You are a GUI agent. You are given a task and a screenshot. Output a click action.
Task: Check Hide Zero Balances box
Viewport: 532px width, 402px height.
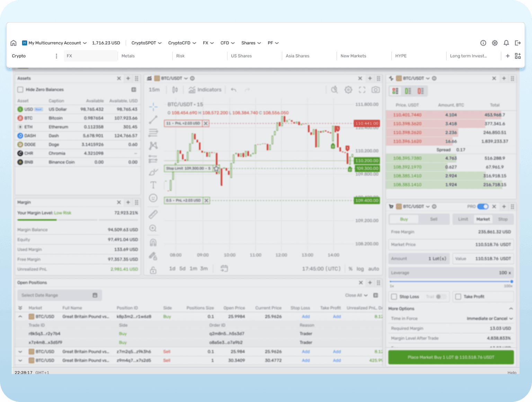[20, 90]
